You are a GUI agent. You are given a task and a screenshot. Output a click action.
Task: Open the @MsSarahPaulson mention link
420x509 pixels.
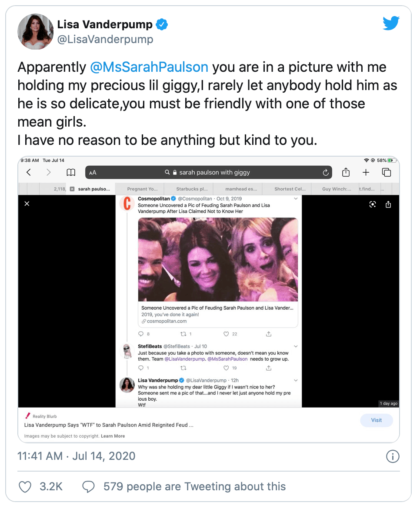pyautogui.click(x=149, y=67)
